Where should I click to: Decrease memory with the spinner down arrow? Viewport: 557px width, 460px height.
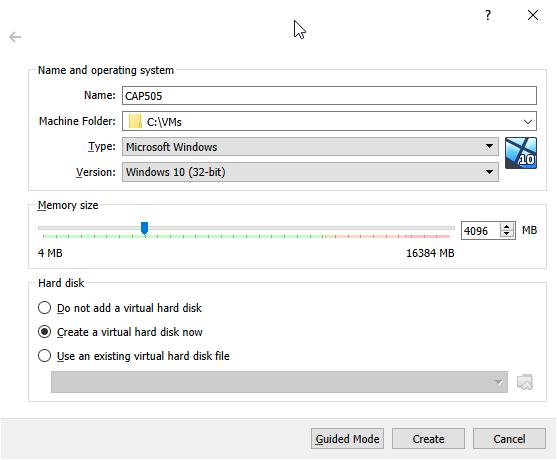pos(507,234)
